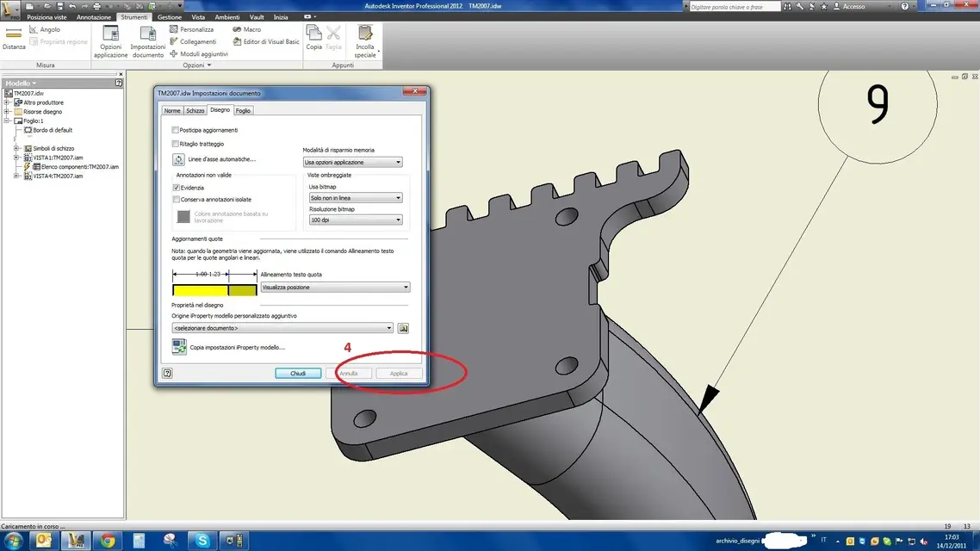Click the grey annotation color swatch
The image size is (980, 551).
pos(183,217)
